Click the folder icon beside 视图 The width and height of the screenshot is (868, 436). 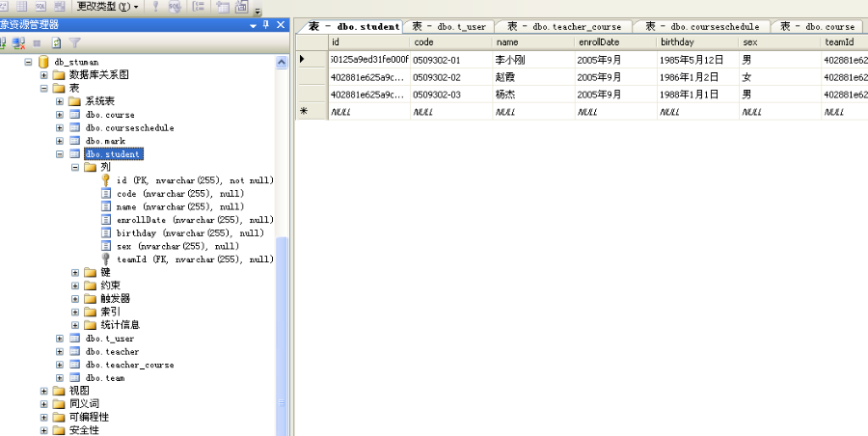(x=59, y=391)
